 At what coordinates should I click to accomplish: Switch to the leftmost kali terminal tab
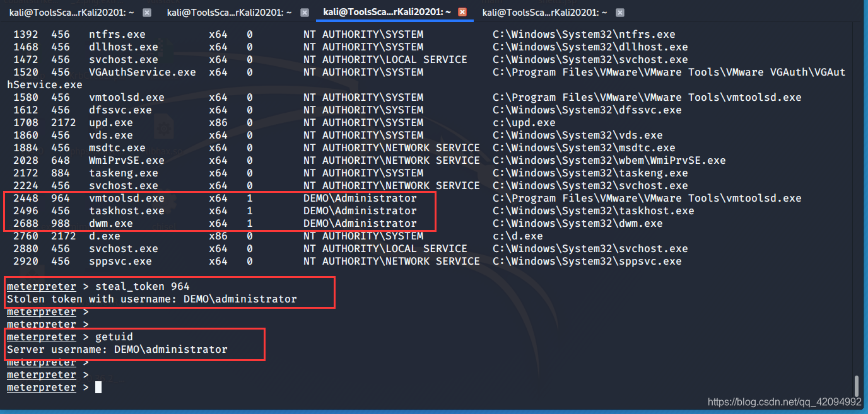pyautogui.click(x=71, y=12)
